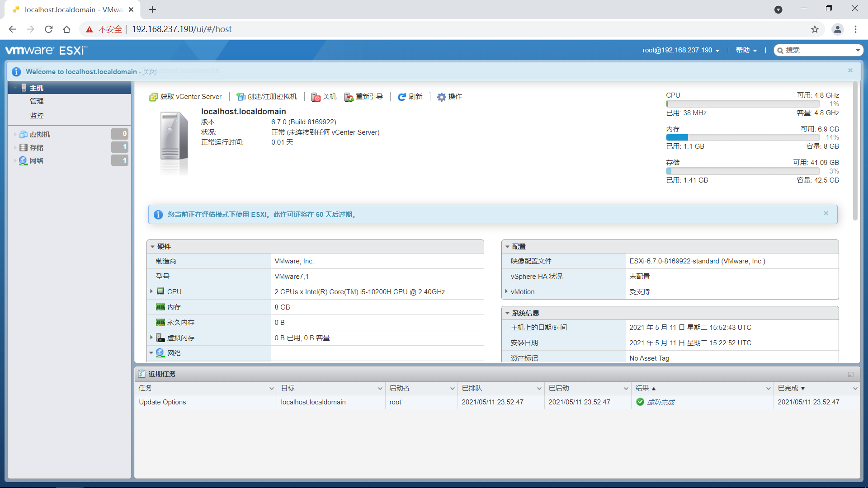
Task: Click the 关闭 link in Welcome banner
Action: (x=150, y=72)
